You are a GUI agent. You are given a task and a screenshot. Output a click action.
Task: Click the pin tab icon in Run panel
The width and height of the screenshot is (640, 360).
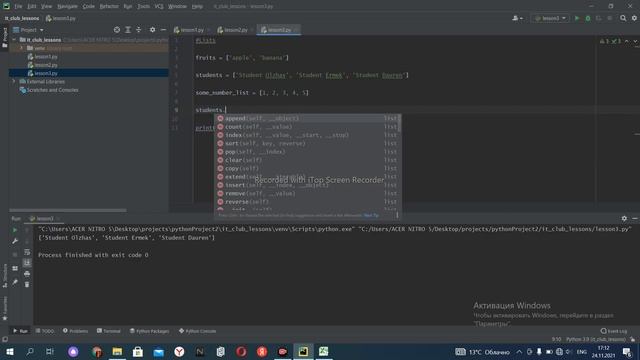click(x=15, y=282)
